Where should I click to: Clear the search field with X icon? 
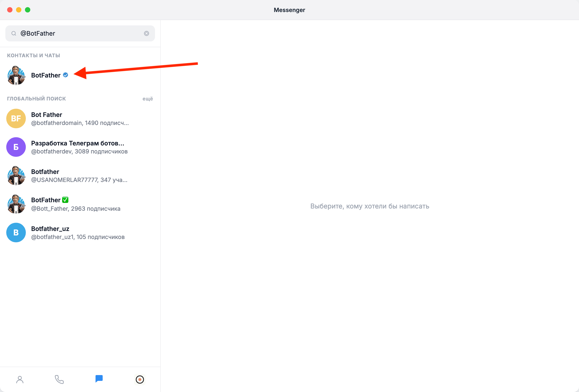[147, 33]
